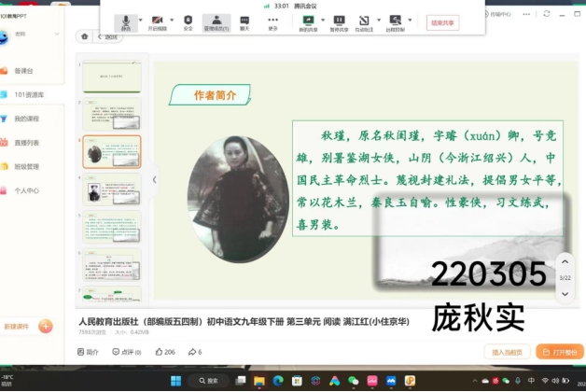
Task: Open More (更多) meeting options
Action: tap(272, 21)
